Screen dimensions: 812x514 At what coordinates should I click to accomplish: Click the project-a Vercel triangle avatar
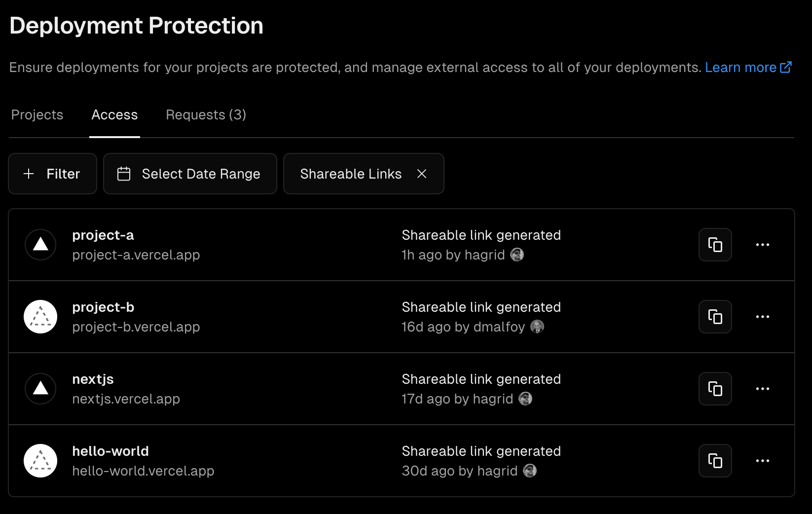pos(40,245)
